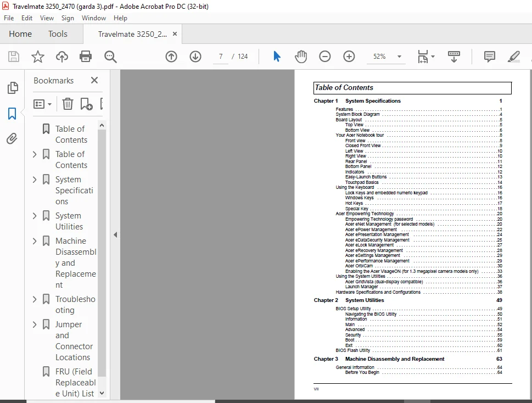Click the Save file icon
The width and height of the screenshot is (532, 403).
(x=14, y=57)
